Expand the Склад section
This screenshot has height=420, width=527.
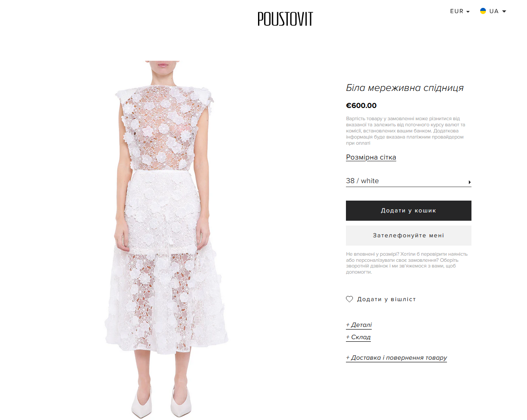click(358, 337)
